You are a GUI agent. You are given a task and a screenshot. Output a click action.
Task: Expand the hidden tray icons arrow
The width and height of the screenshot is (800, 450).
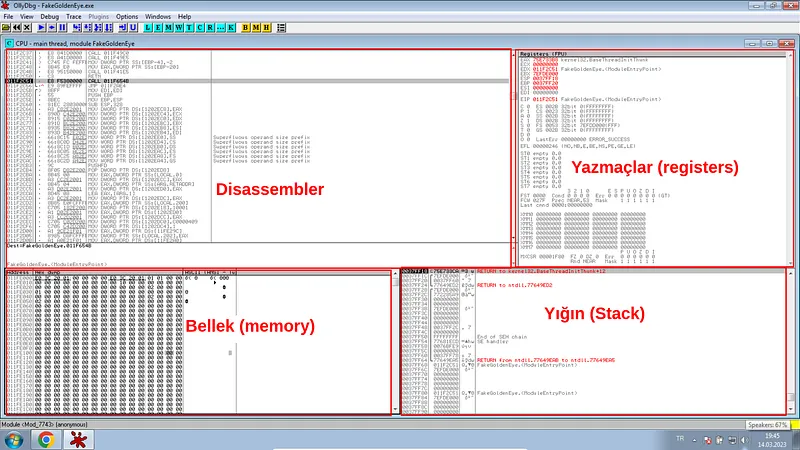[694, 440]
